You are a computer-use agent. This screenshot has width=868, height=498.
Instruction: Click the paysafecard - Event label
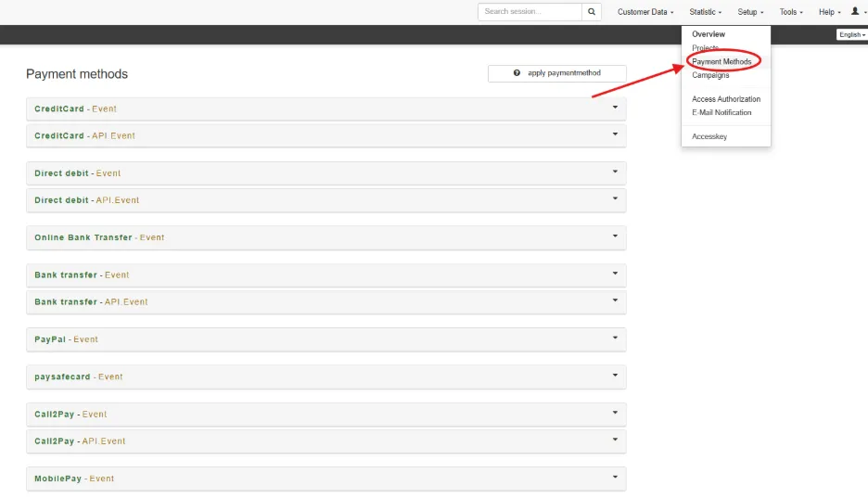(x=79, y=377)
